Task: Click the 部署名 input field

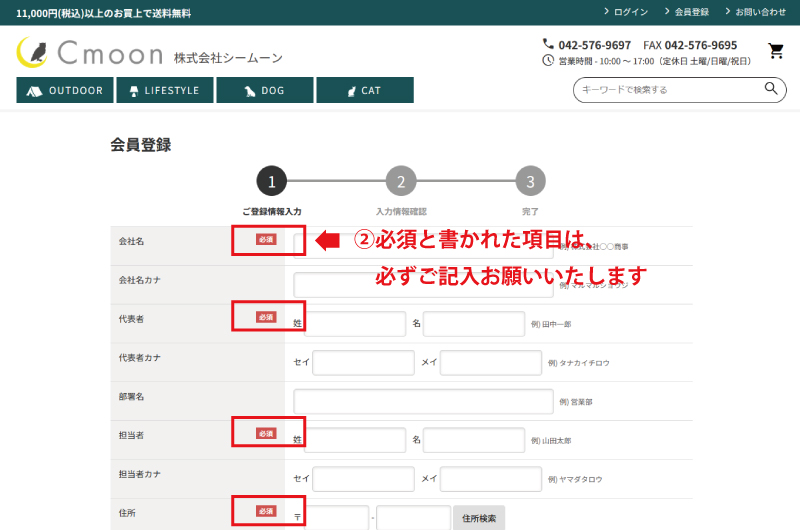Action: coord(423,401)
